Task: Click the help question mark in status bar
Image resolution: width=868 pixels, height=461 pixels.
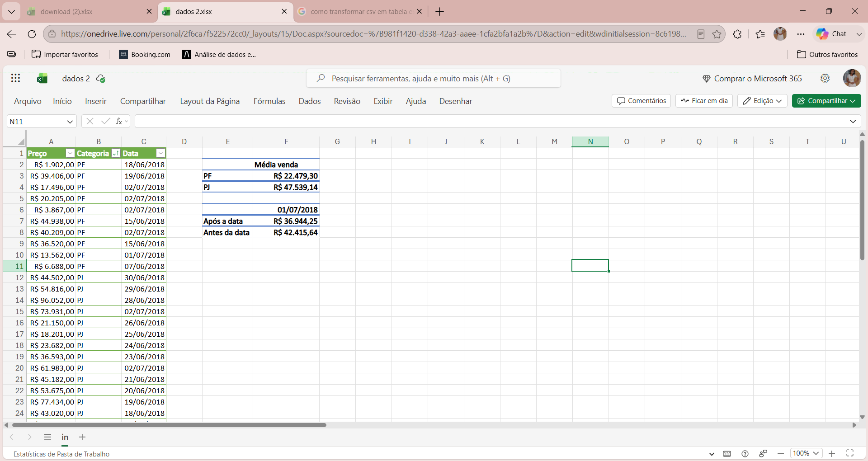Action: [745, 453]
